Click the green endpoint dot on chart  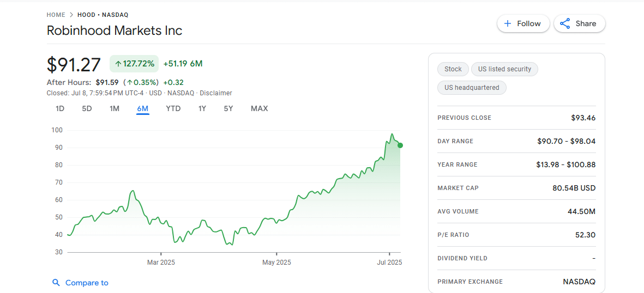[x=400, y=145]
